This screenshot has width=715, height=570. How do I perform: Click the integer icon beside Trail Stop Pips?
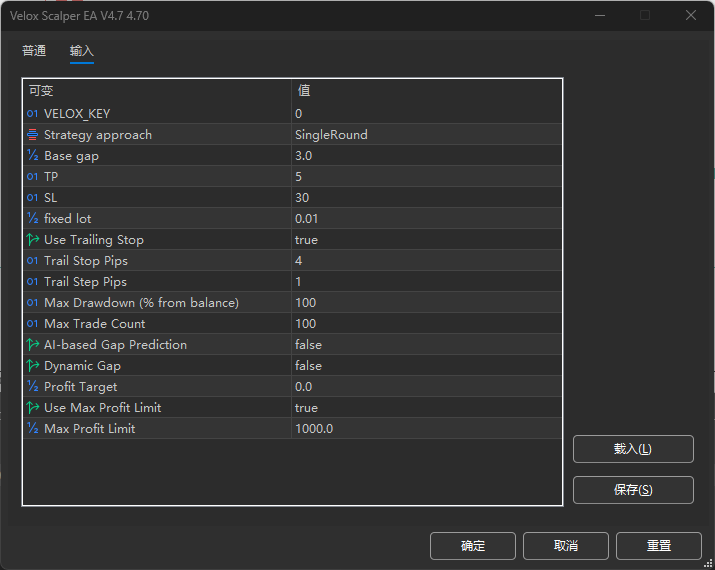[33, 261]
